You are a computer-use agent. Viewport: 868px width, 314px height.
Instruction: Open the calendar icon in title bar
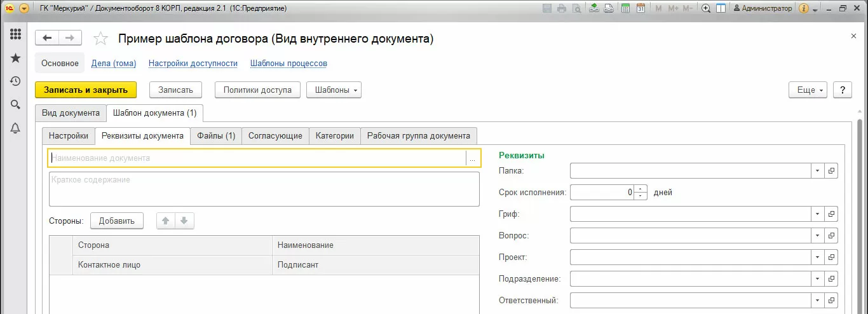click(641, 8)
